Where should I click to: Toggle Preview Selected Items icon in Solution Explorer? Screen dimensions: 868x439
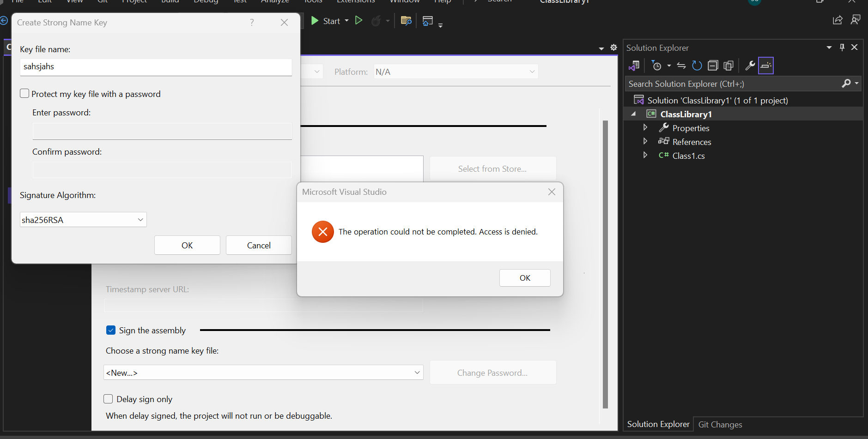(766, 66)
